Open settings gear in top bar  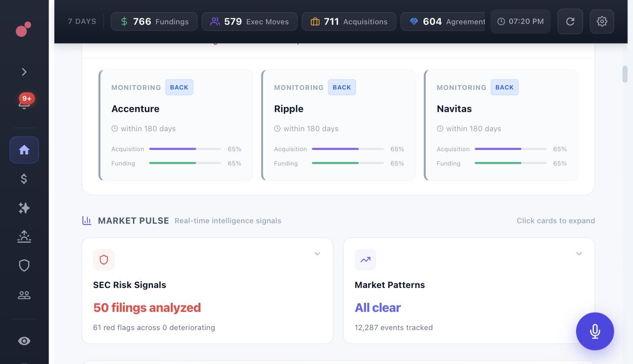[602, 21]
